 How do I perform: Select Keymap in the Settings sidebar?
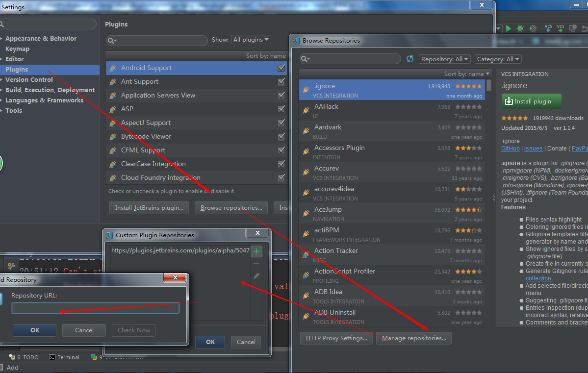pos(16,49)
